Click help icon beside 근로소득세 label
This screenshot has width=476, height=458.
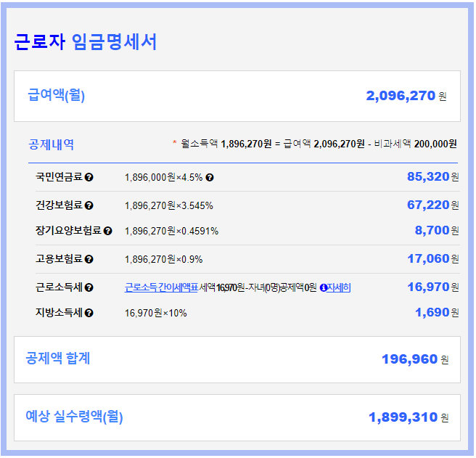point(89,288)
